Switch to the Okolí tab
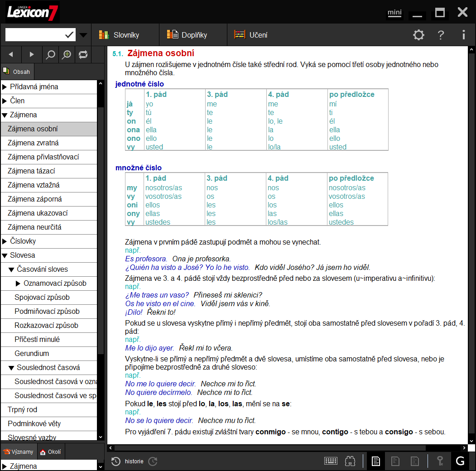476x471 pixels. coord(51,452)
